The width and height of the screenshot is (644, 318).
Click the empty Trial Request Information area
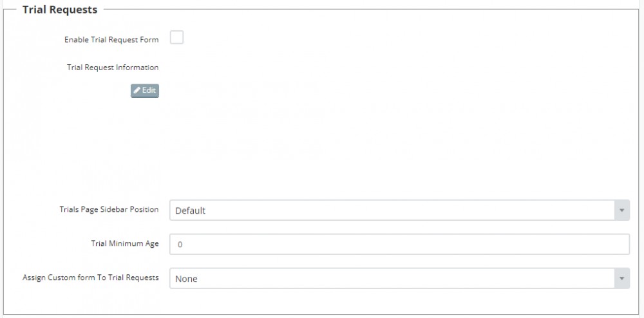tap(386, 129)
